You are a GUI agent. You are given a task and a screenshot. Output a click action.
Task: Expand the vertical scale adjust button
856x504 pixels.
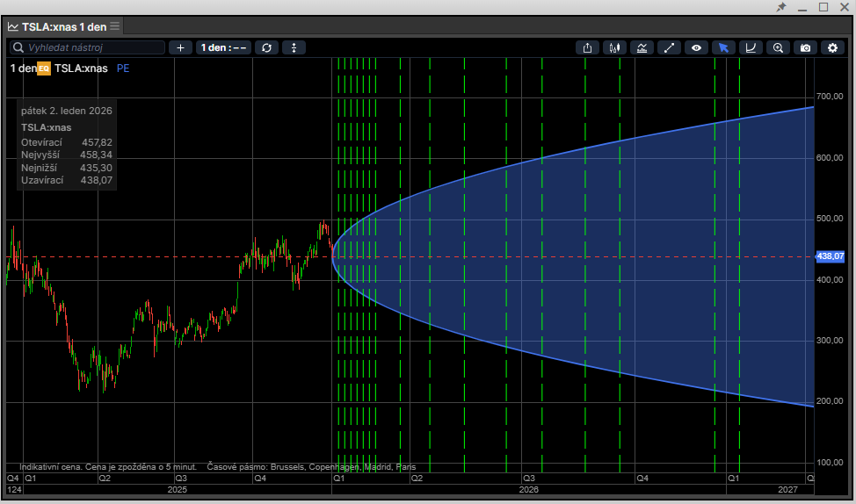294,47
